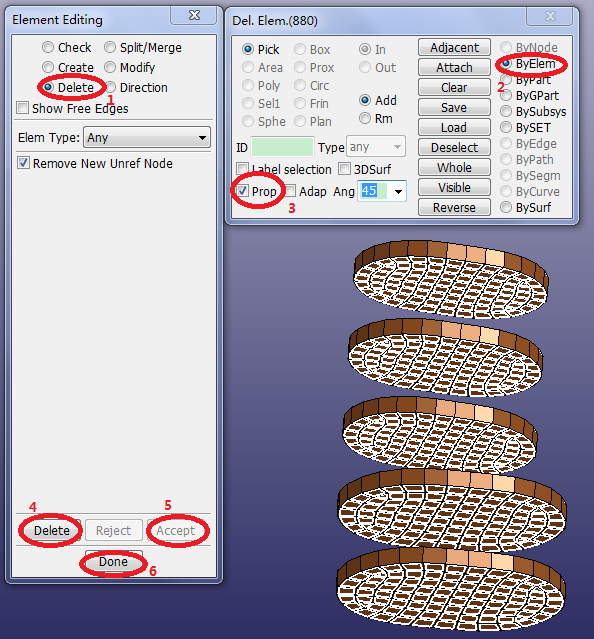Enable the 3DSurf checkbox
This screenshot has width=594, height=639.
(344, 169)
